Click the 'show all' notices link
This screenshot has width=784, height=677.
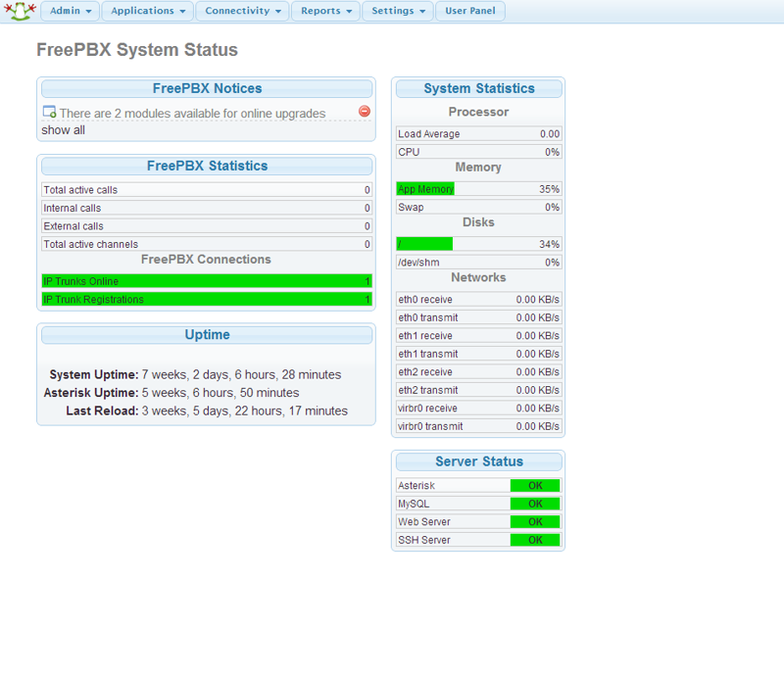[63, 130]
